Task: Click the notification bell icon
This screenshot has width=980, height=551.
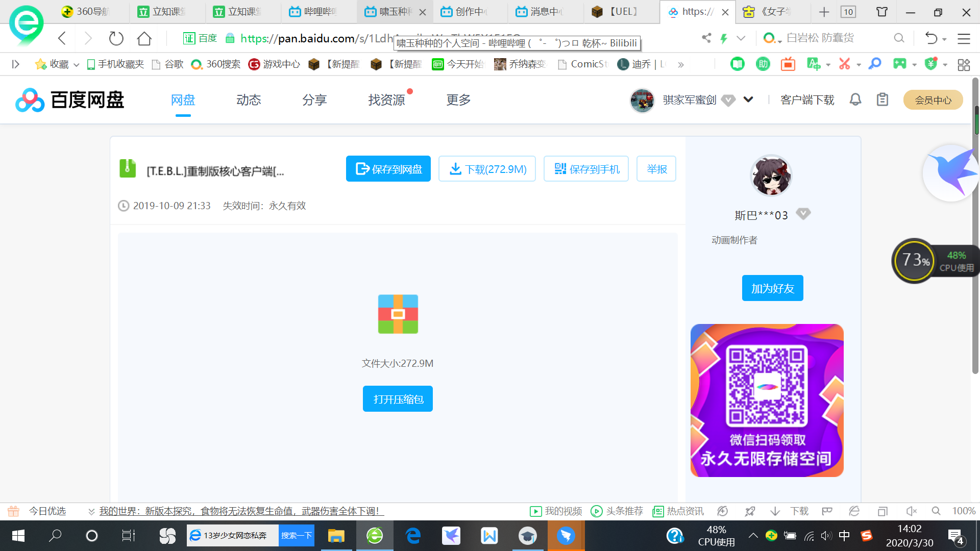Action: click(855, 99)
